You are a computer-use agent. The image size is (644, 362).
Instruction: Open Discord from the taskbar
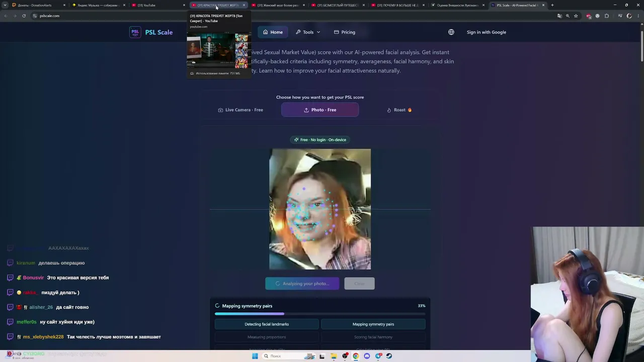pyautogui.click(x=367, y=356)
